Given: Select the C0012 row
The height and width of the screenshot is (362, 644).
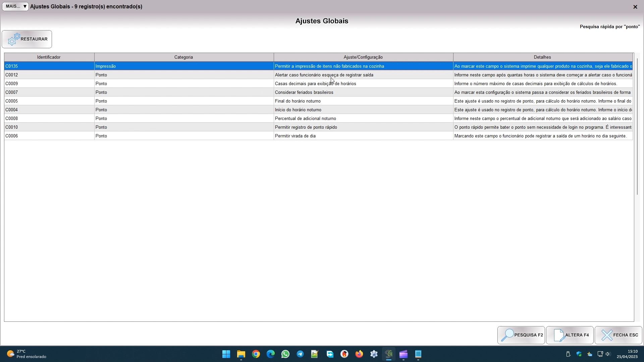Looking at the screenshot, I should pos(49,75).
